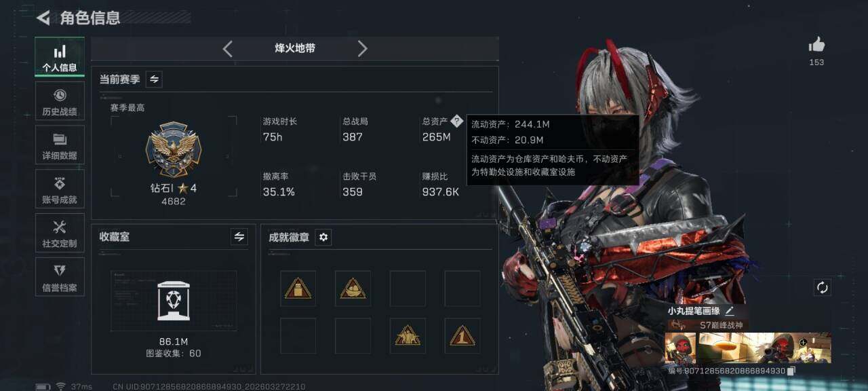This screenshot has height=391, width=868.
Task: Copy the player ID number icon
Action: pyautogui.click(x=791, y=371)
